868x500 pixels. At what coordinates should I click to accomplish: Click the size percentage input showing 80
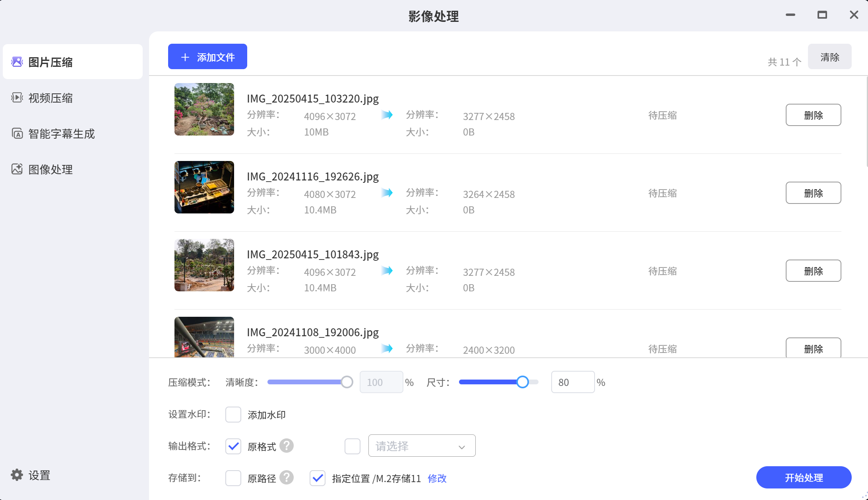click(572, 382)
